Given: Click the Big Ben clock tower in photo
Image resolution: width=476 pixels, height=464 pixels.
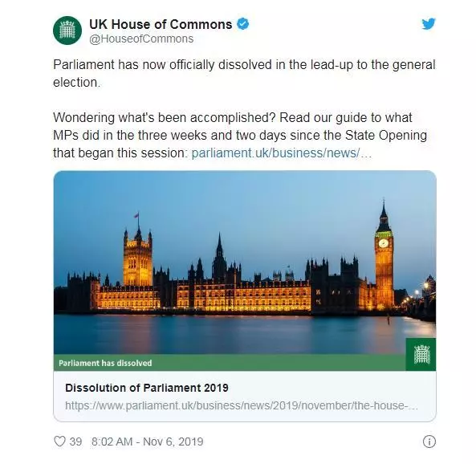Looking at the screenshot, I should 384,255.
